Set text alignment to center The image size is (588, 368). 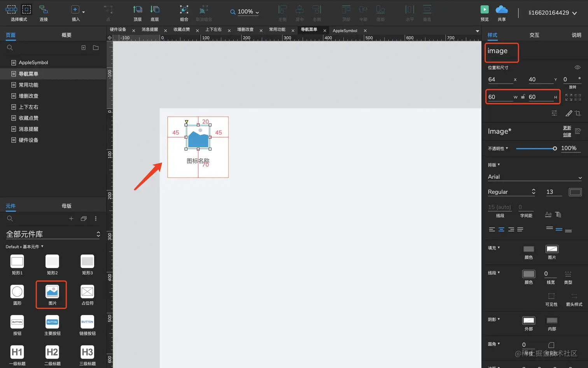coord(501,229)
